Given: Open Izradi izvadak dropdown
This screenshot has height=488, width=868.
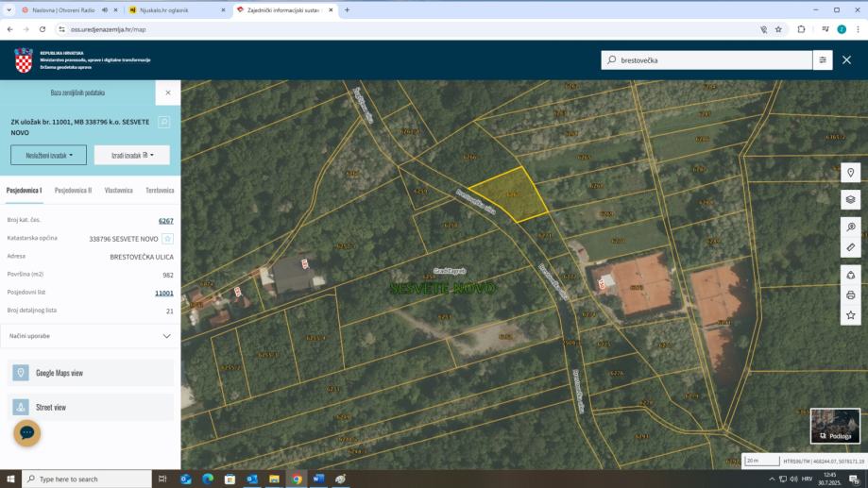Looking at the screenshot, I should [131, 155].
